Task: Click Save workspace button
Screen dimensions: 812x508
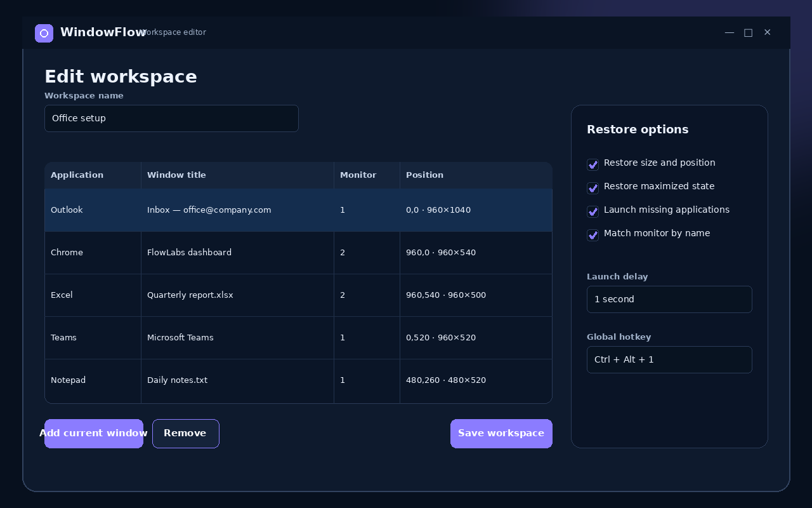Action: (x=501, y=434)
